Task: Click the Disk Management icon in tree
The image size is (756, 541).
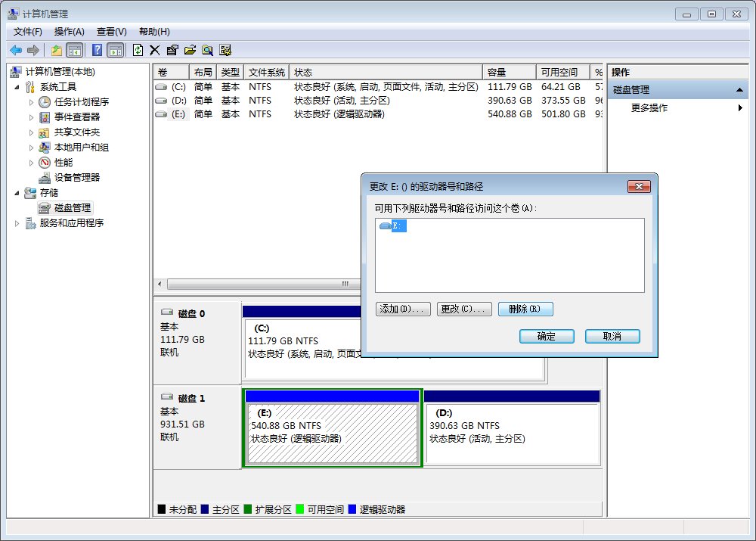Action: click(45, 208)
